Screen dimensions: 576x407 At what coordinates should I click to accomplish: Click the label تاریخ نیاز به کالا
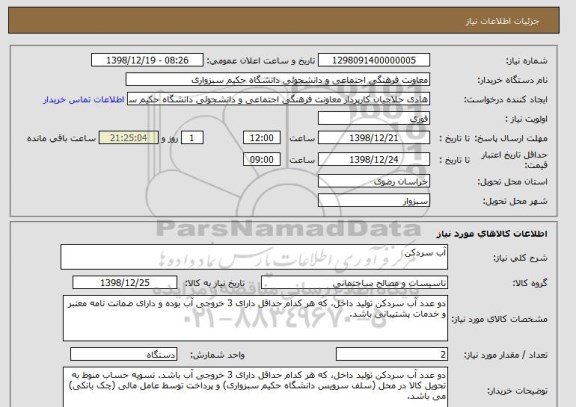(214, 283)
